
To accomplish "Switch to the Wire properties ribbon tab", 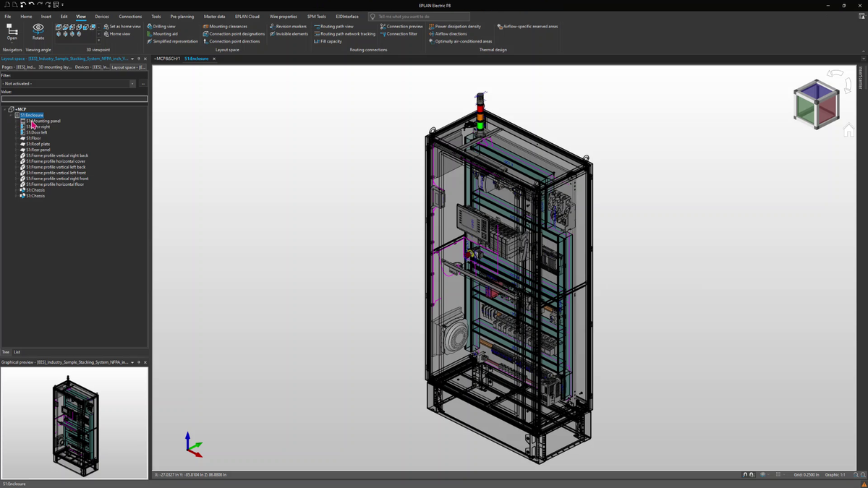I will (x=283, y=16).
